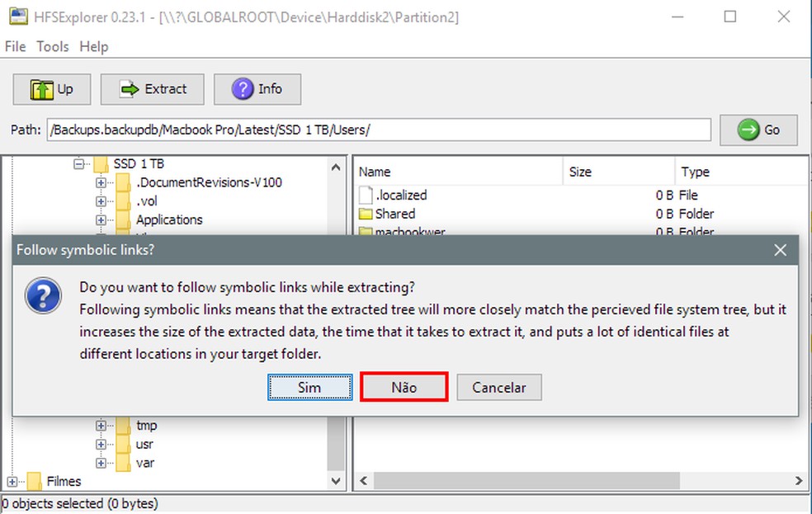This screenshot has width=812, height=514.
Task: Select the .DocumentRevisions-V100 tree label
Action: (210, 182)
